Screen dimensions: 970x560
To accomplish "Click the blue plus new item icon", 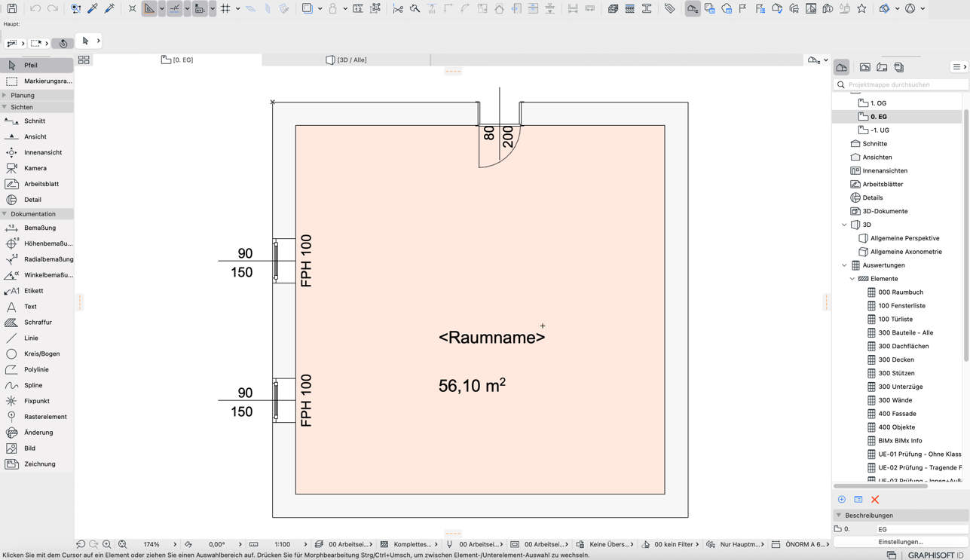I will point(842,500).
